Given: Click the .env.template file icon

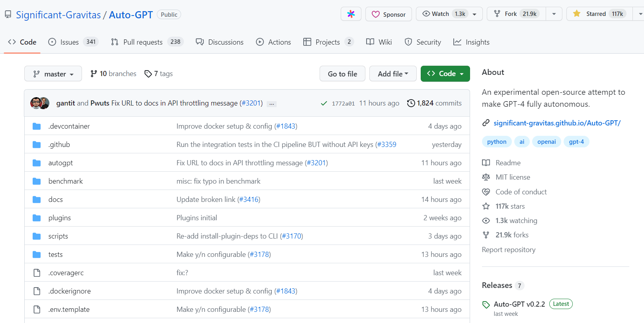Looking at the screenshot, I should tap(37, 309).
